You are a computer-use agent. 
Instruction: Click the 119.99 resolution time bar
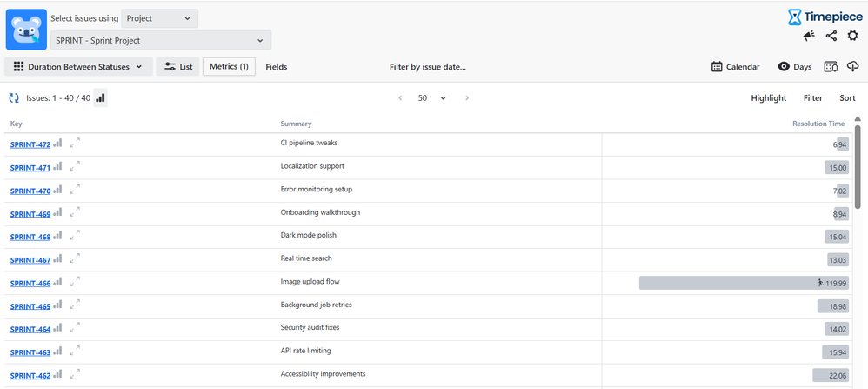click(x=744, y=283)
